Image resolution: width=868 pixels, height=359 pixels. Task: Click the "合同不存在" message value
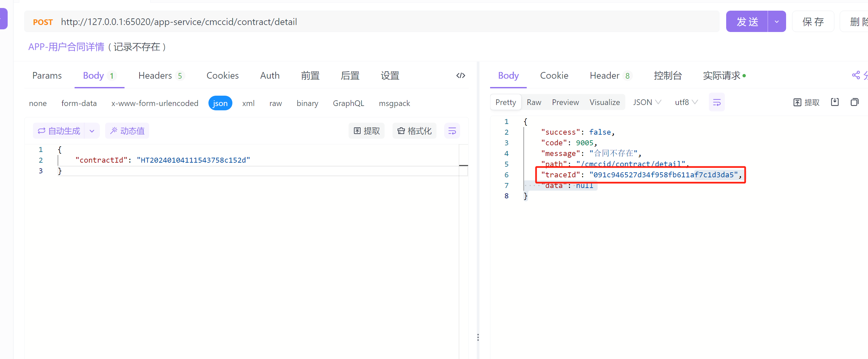(x=613, y=153)
